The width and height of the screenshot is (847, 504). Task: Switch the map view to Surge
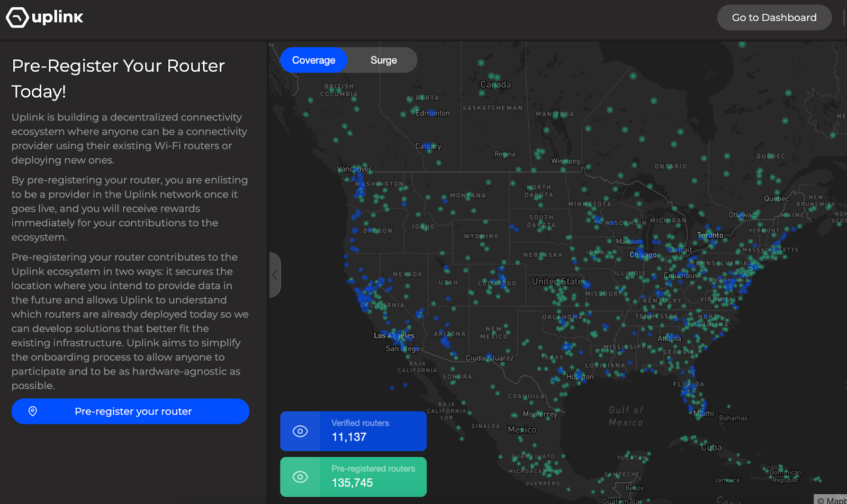383,60
